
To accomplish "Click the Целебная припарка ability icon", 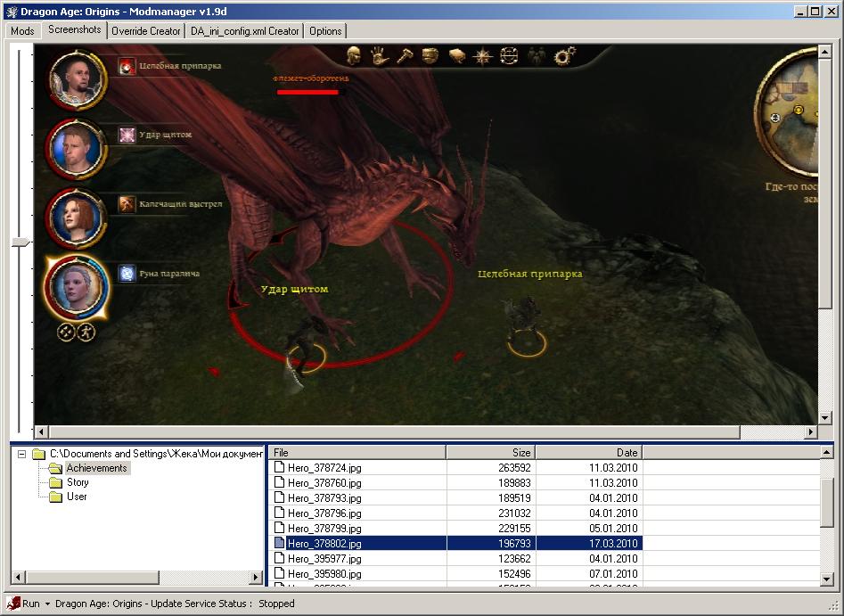I will coord(127,66).
